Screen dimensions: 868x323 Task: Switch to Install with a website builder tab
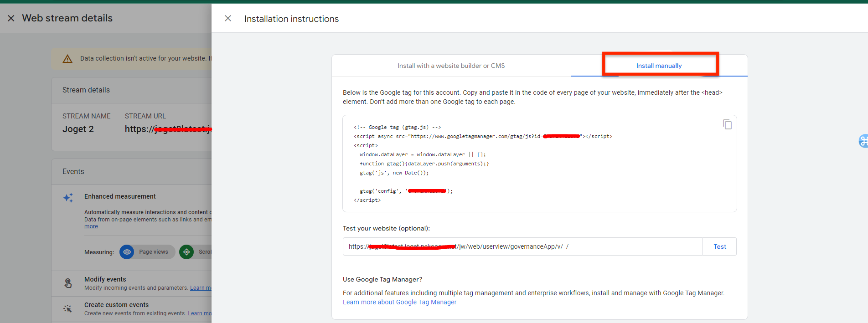tap(451, 66)
